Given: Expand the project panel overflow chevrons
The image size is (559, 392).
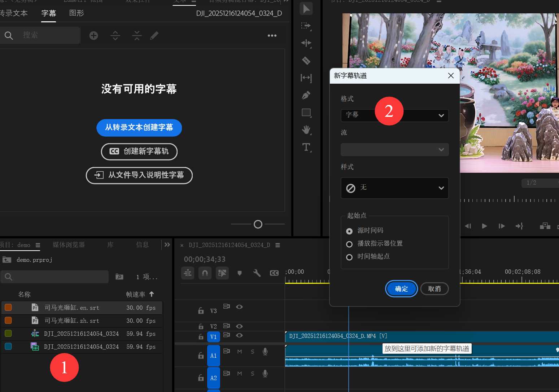Looking at the screenshot, I should tap(167, 245).
